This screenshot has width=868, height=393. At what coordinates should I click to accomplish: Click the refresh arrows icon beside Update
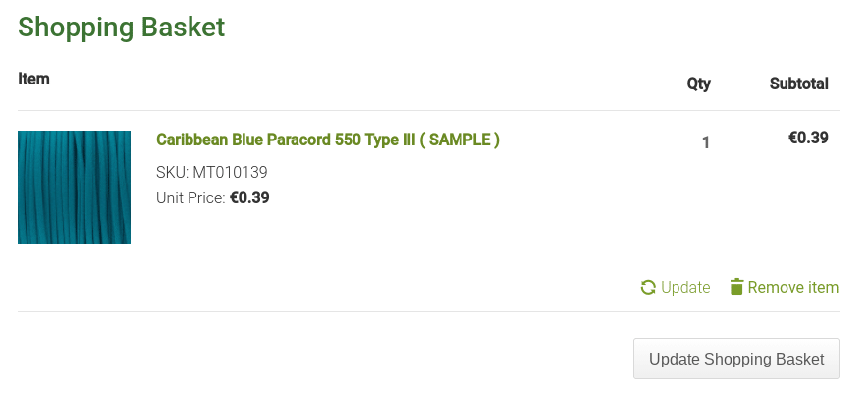coord(648,288)
